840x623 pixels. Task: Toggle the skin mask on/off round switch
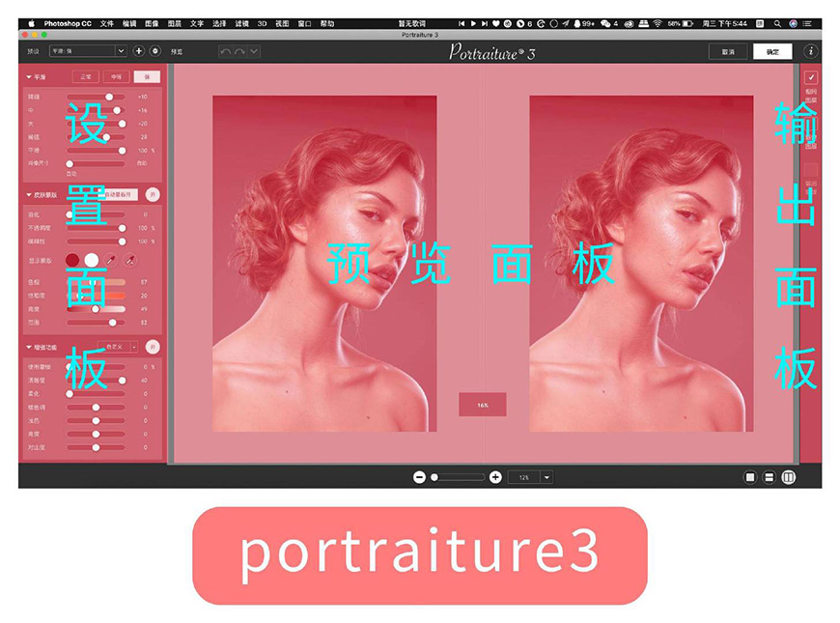pos(153,194)
